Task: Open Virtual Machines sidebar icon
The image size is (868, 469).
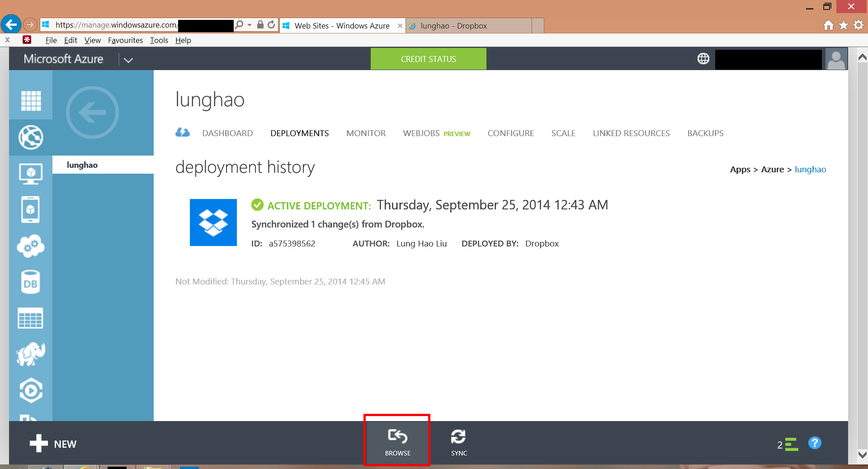Action: pyautogui.click(x=31, y=174)
